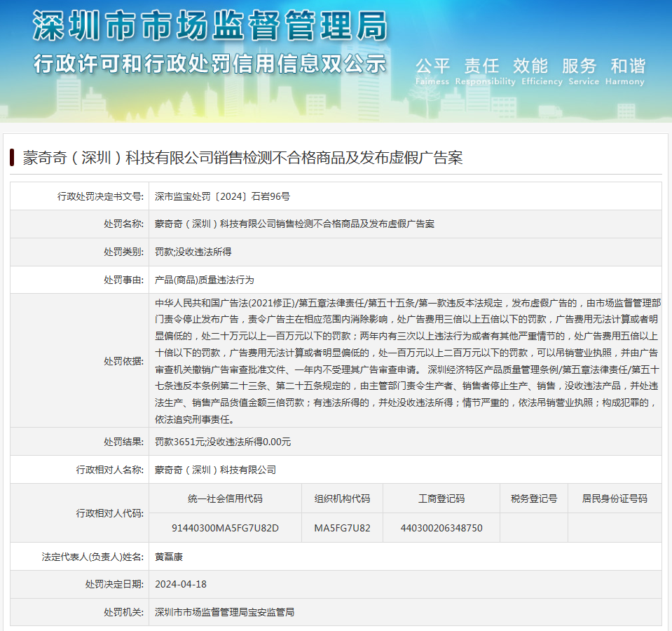672x631 pixels.
Task: Click the 行政许可和行政处罚信用信息双公示 subtitle
Action: 210,64
